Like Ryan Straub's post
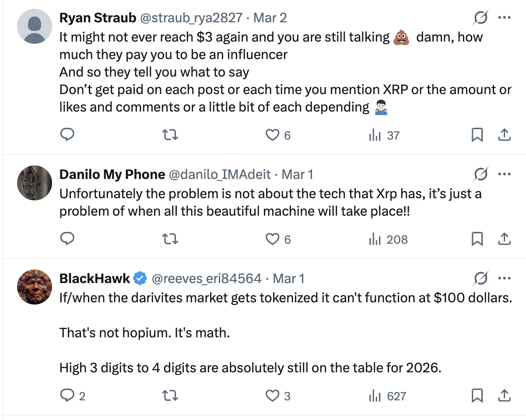The width and height of the screenshot is (526, 420). coord(273,135)
